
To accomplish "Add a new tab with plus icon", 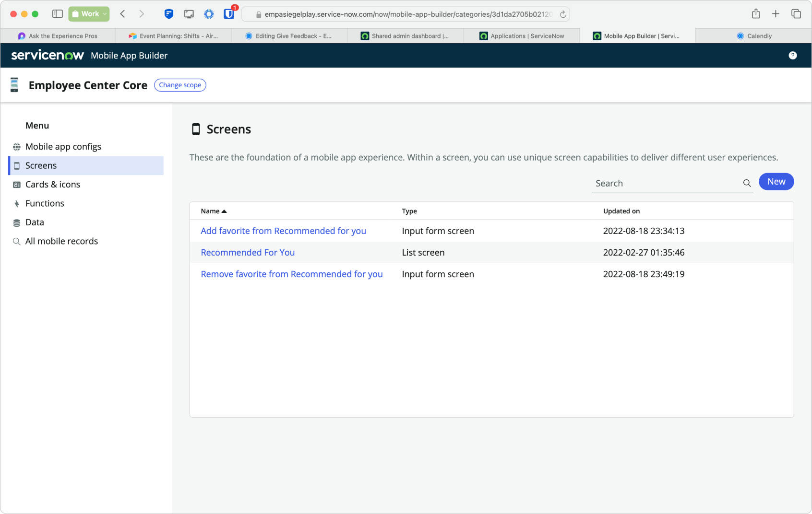I will coord(776,14).
